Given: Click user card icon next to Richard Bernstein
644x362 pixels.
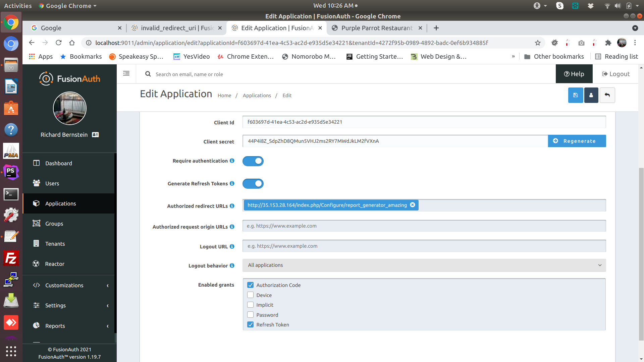Looking at the screenshot, I should pyautogui.click(x=95, y=135).
